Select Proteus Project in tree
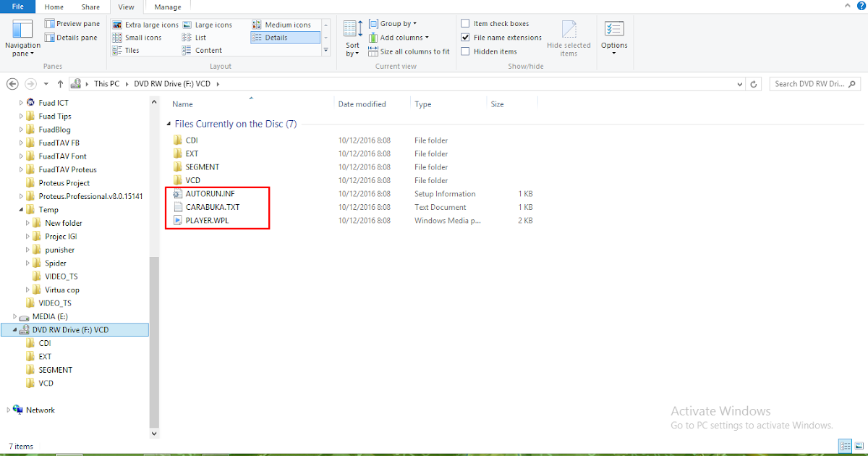Viewport: 868px width, 456px height. [x=64, y=183]
